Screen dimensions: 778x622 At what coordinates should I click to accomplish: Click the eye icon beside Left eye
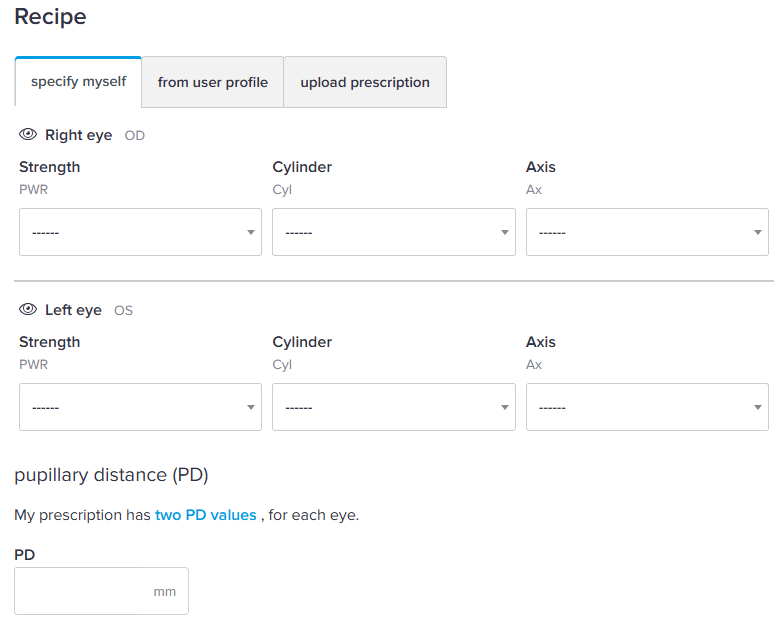[x=28, y=310]
